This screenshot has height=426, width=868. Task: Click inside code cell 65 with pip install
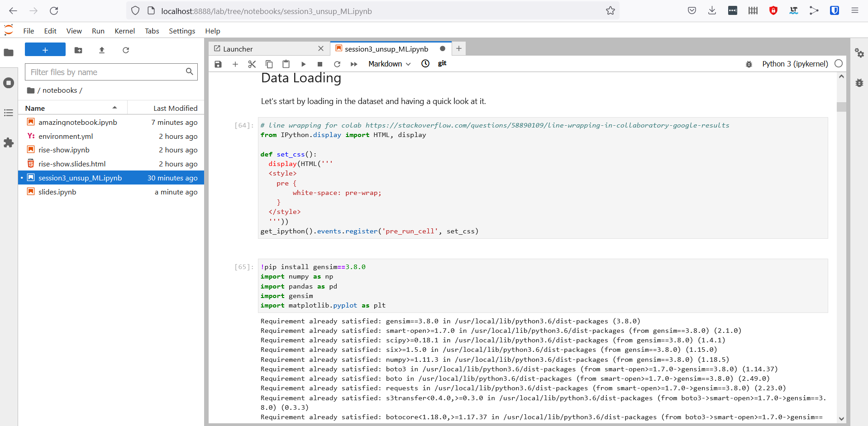(543, 286)
